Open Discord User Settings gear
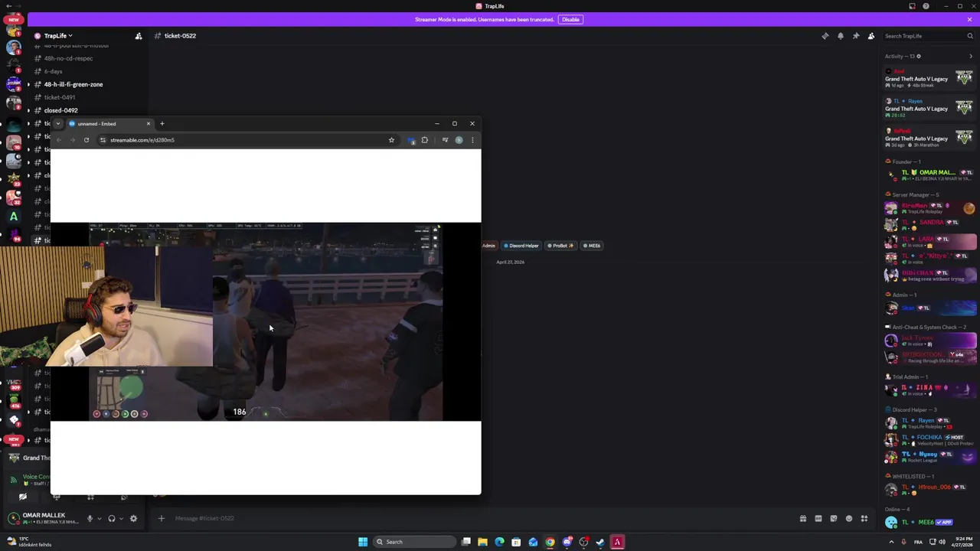The height and width of the screenshot is (551, 980). 133,519
